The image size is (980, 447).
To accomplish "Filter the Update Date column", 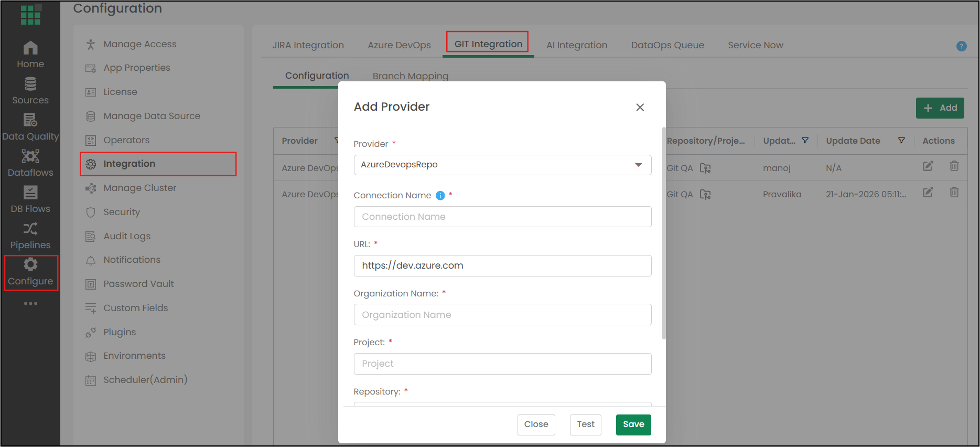I will (x=901, y=141).
